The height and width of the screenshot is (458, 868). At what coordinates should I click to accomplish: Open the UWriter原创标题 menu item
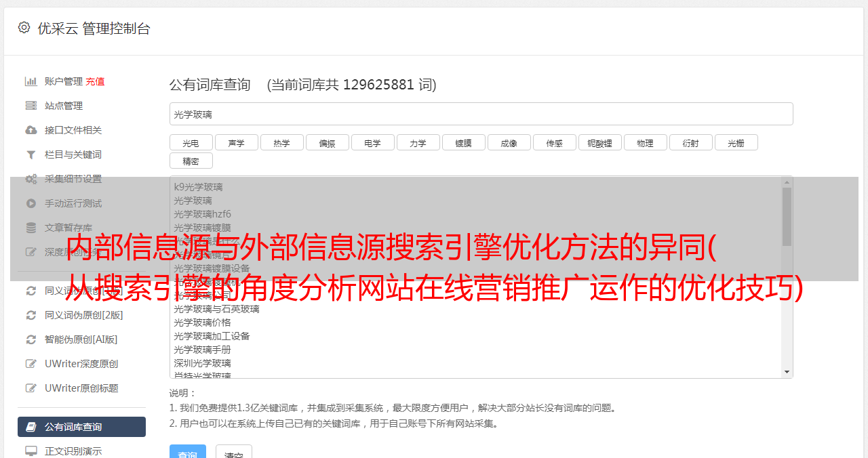click(81, 388)
